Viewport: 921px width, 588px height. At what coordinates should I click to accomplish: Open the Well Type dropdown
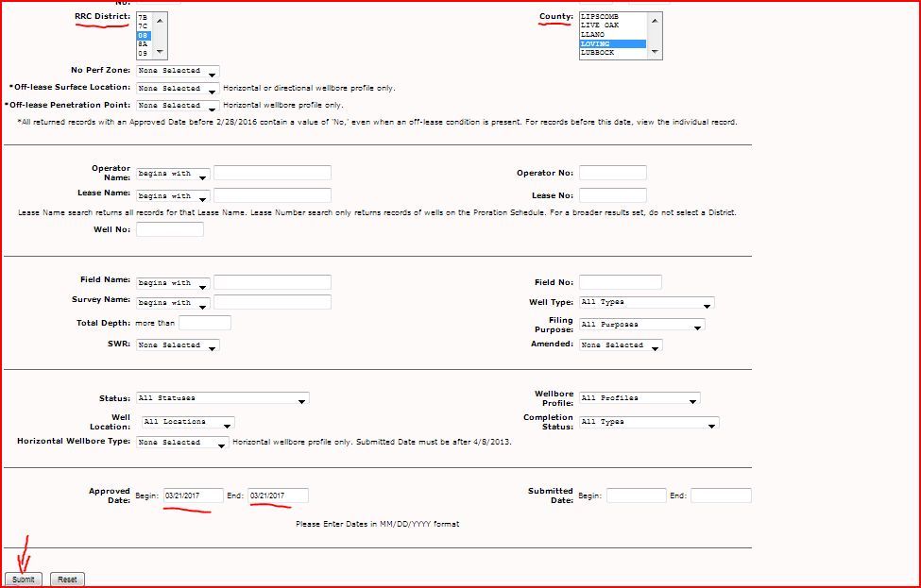click(647, 303)
